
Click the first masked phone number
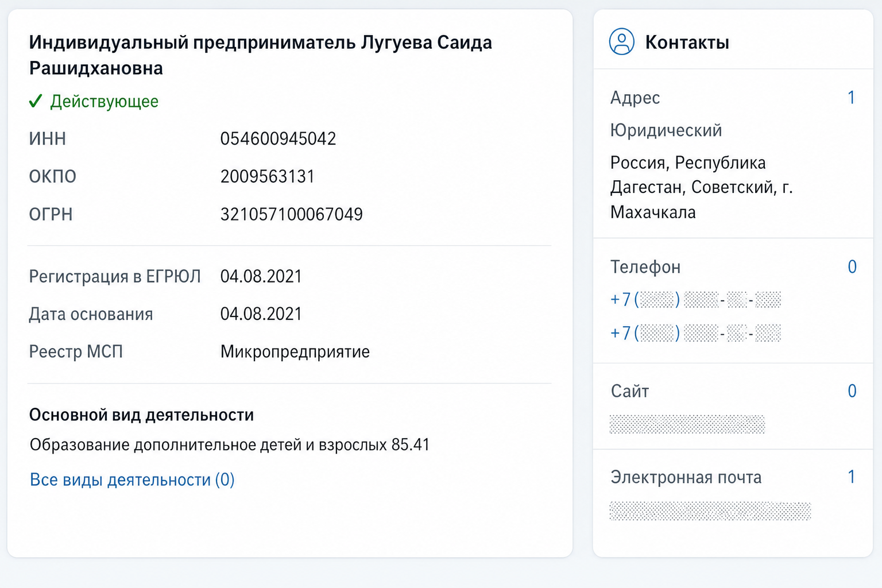coord(695,300)
